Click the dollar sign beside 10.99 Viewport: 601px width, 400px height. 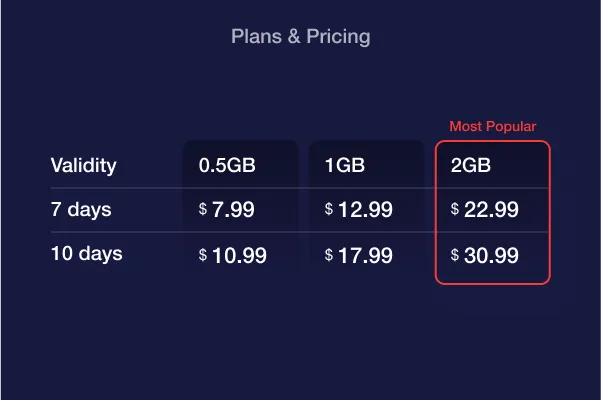(x=203, y=254)
